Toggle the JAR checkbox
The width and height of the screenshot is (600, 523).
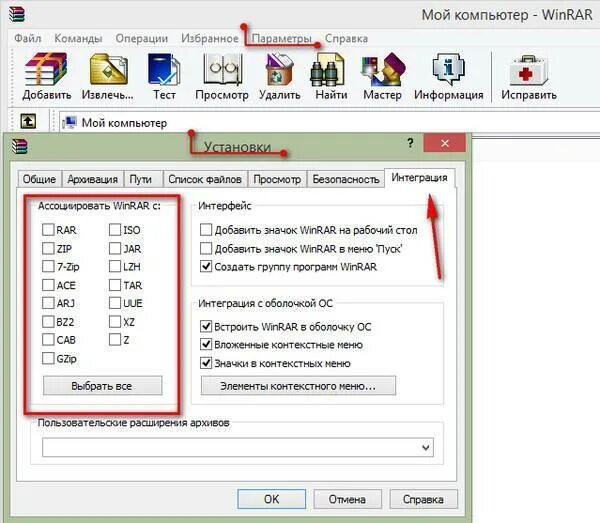pos(115,248)
